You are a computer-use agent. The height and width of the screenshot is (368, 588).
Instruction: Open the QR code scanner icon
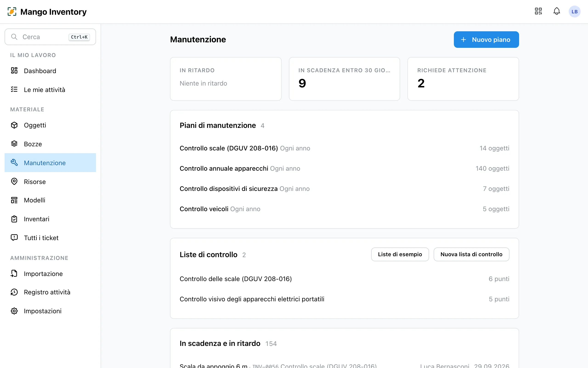(x=538, y=11)
